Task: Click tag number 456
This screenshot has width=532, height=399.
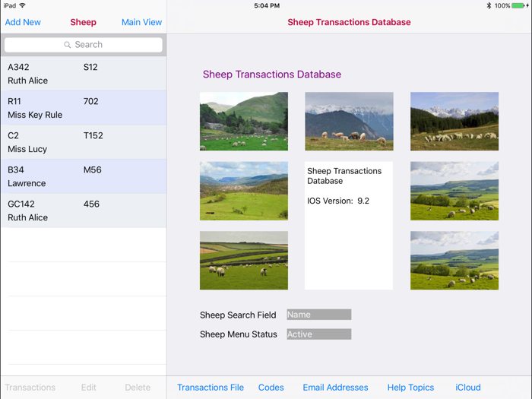Action: coord(92,204)
